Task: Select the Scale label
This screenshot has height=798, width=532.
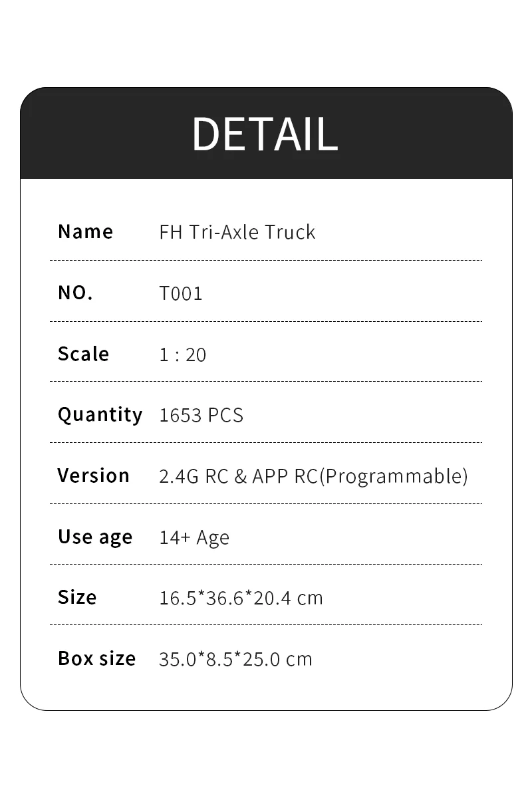Action: point(83,354)
